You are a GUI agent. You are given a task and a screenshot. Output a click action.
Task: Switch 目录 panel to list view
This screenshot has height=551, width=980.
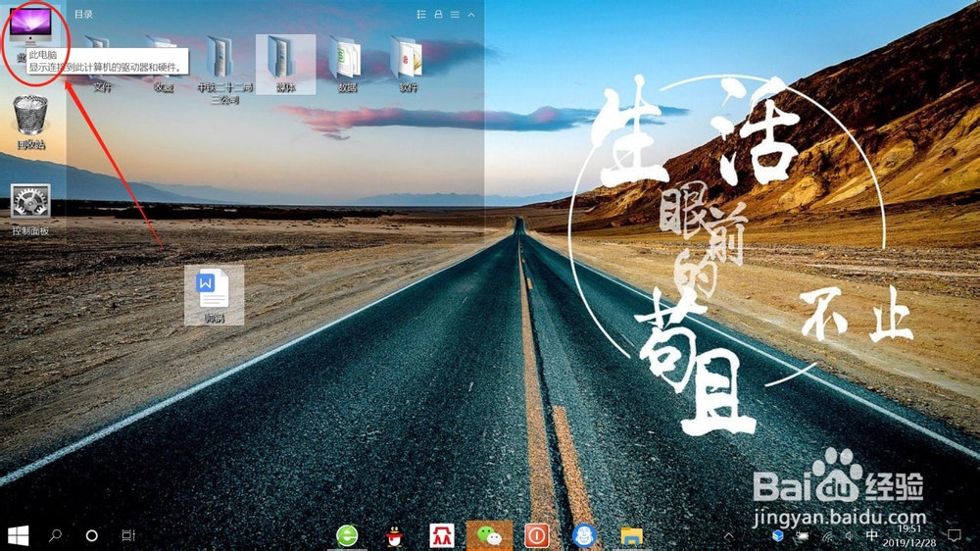click(421, 15)
